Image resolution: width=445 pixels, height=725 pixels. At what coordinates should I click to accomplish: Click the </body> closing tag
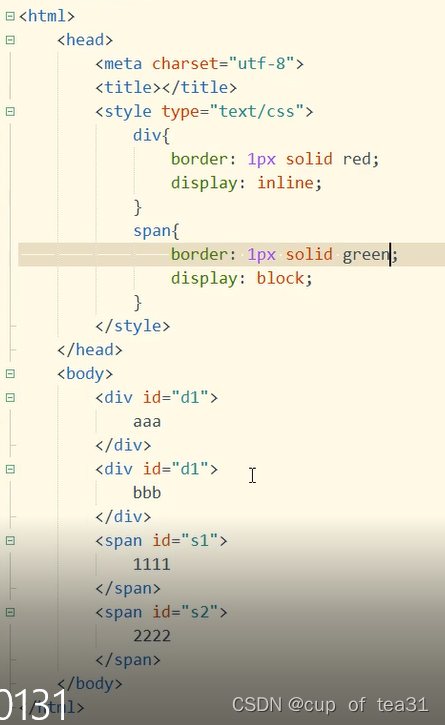[90, 684]
